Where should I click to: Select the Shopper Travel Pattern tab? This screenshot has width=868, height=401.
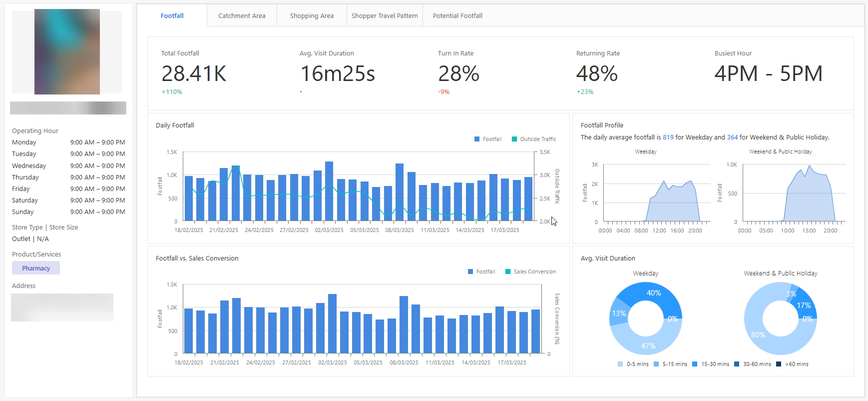coord(385,15)
